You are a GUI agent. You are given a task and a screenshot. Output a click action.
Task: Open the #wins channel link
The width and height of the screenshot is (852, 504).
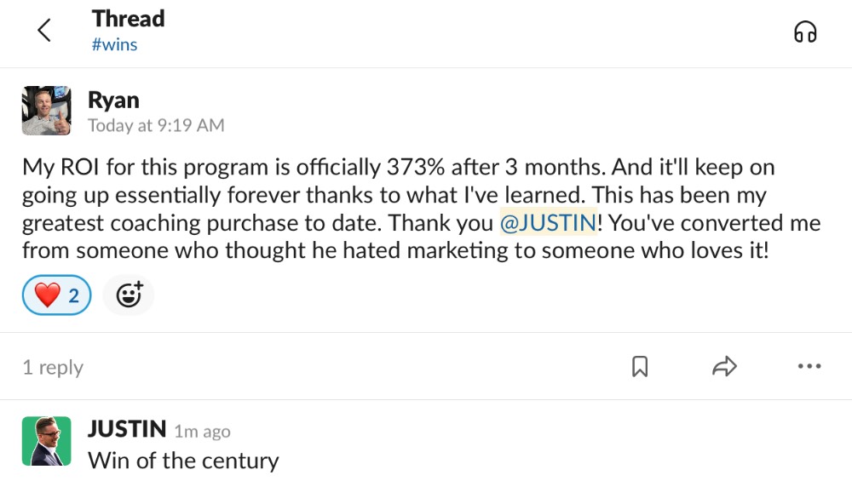tap(114, 45)
